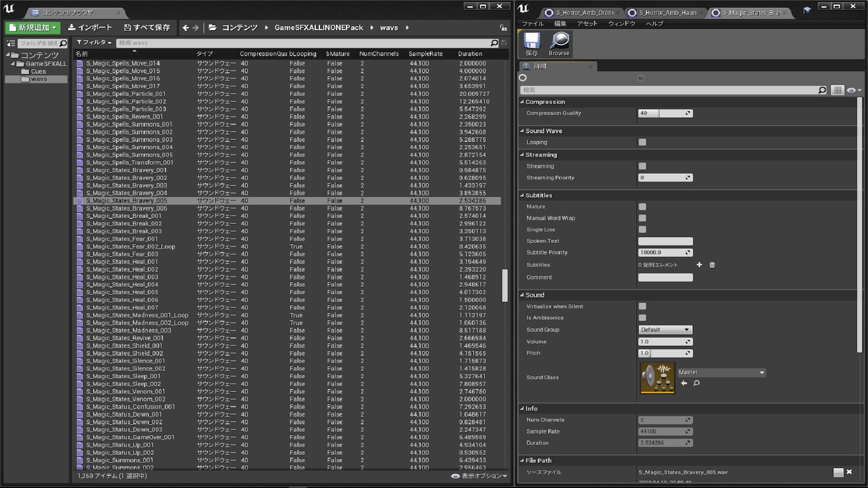Switch to the S_Horror_Amb_Drone tab

(x=580, y=11)
